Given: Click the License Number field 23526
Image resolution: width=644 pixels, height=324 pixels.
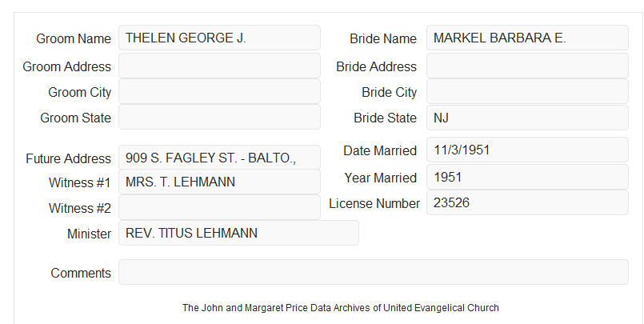Looking at the screenshot, I should [527, 202].
